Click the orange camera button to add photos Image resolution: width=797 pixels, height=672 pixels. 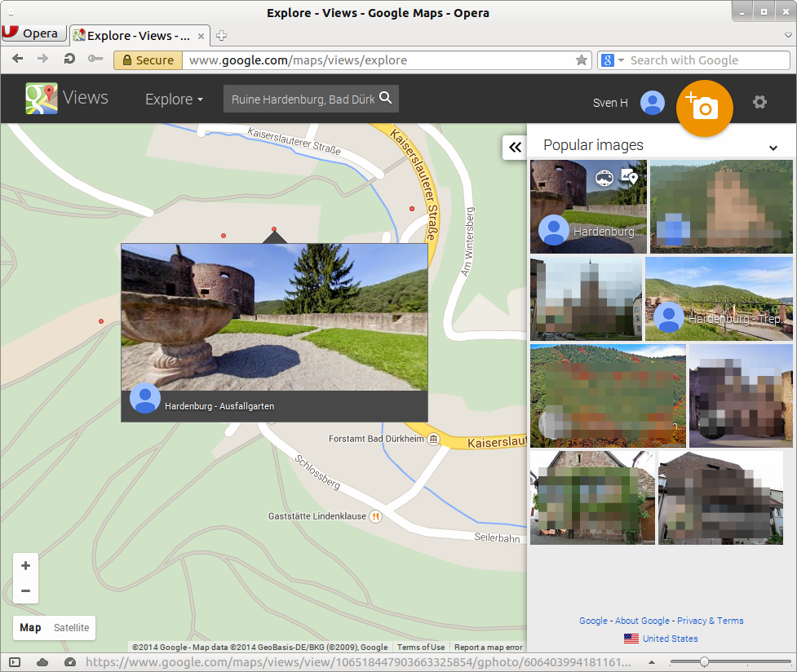click(704, 107)
